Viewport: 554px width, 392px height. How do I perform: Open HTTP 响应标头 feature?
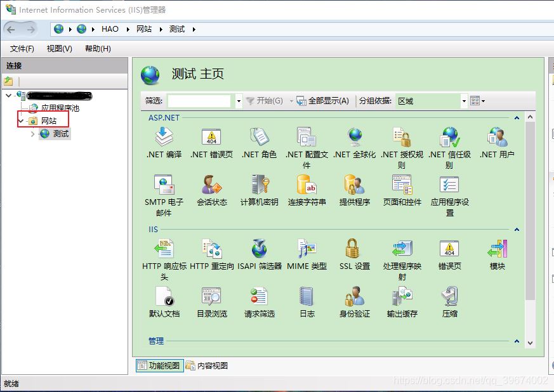click(164, 259)
